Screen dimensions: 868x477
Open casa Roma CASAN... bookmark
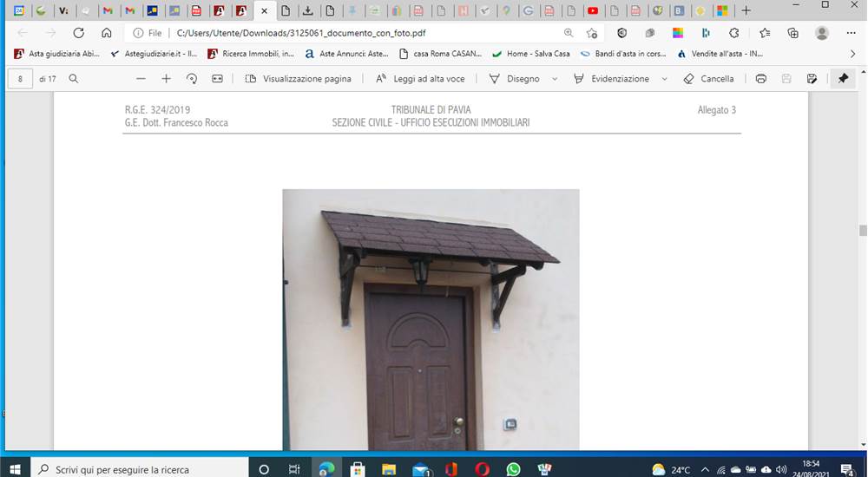[x=441, y=54]
